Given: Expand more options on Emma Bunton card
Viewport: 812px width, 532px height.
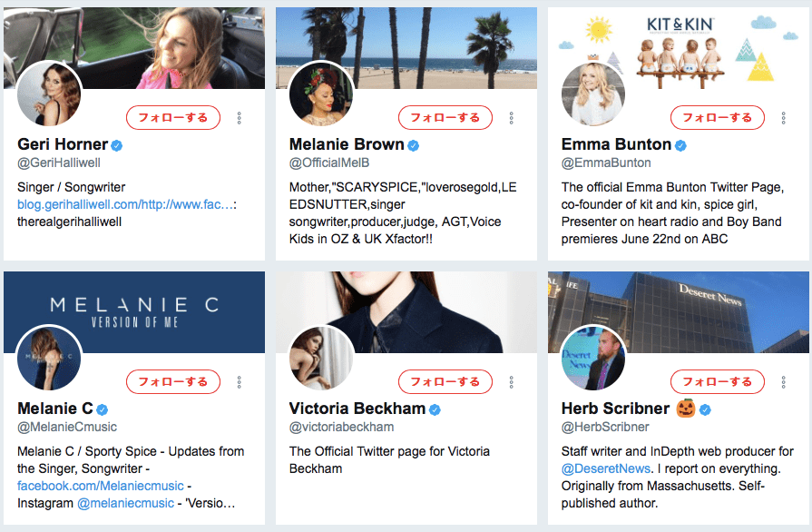Looking at the screenshot, I should pyautogui.click(x=784, y=118).
